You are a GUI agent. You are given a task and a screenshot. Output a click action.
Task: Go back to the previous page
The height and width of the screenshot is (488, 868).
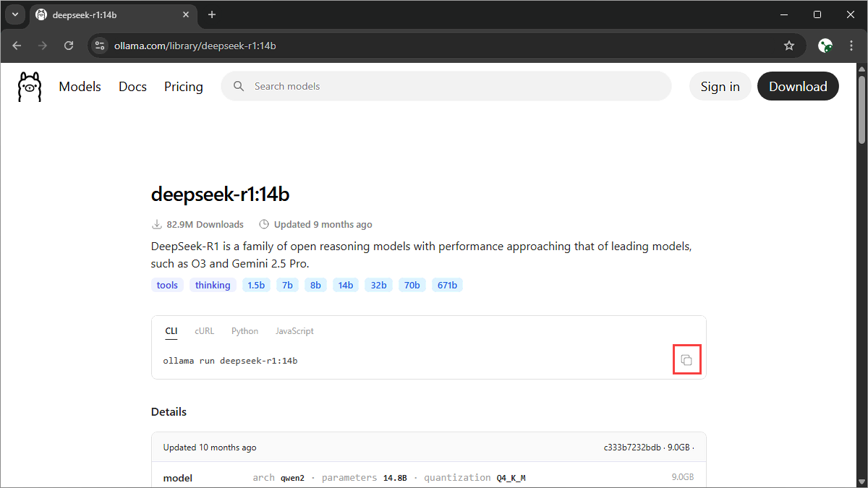[x=17, y=46]
